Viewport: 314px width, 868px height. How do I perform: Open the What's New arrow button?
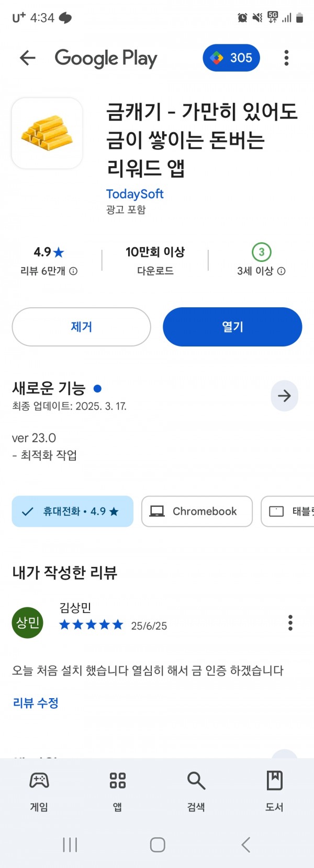(x=284, y=396)
